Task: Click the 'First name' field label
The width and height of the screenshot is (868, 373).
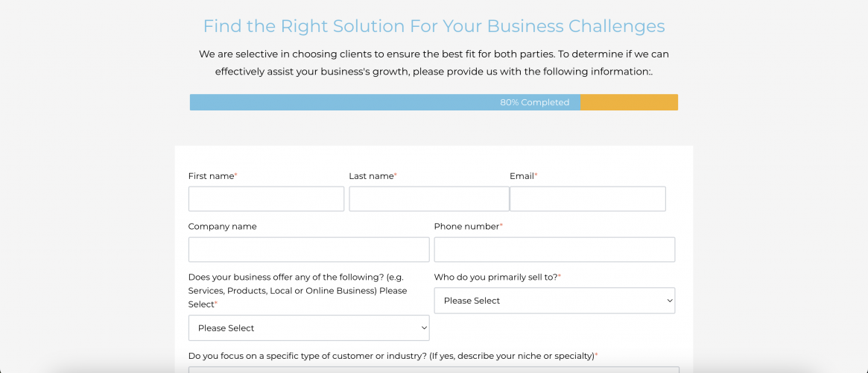Action: tap(211, 176)
